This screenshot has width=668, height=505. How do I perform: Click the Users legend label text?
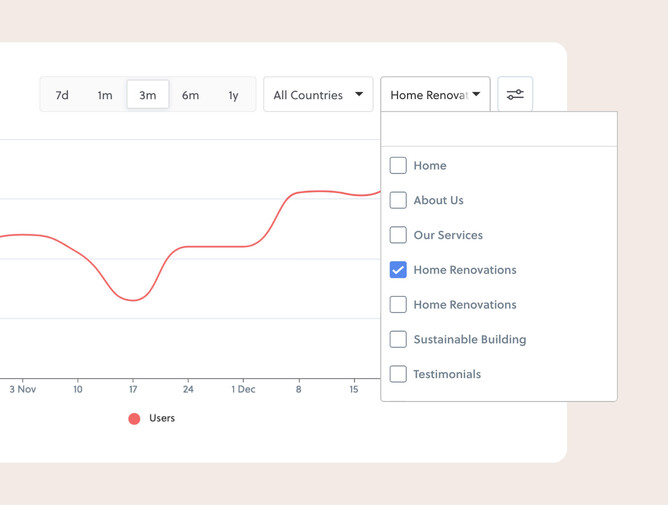pos(162,418)
